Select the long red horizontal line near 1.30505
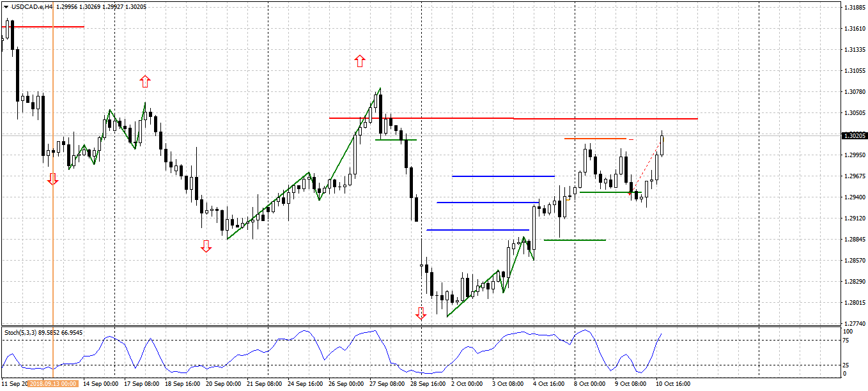 point(513,118)
